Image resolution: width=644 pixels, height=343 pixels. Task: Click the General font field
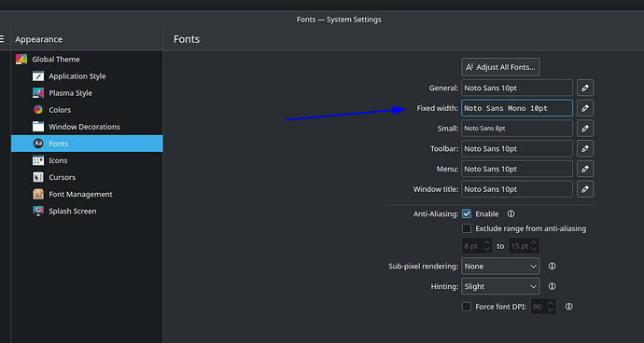point(517,88)
